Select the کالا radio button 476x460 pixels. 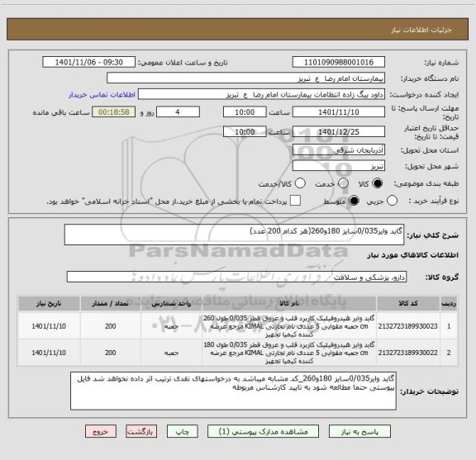(378, 183)
